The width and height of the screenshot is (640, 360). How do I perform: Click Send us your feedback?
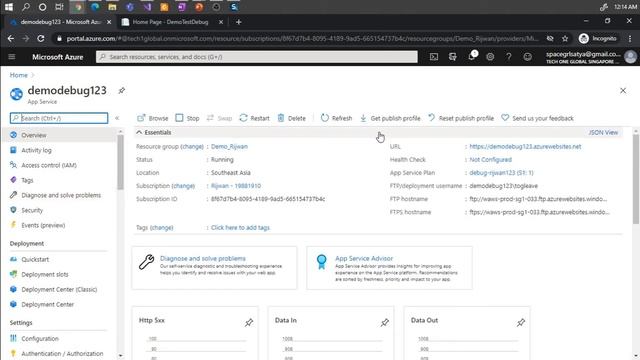point(538,118)
